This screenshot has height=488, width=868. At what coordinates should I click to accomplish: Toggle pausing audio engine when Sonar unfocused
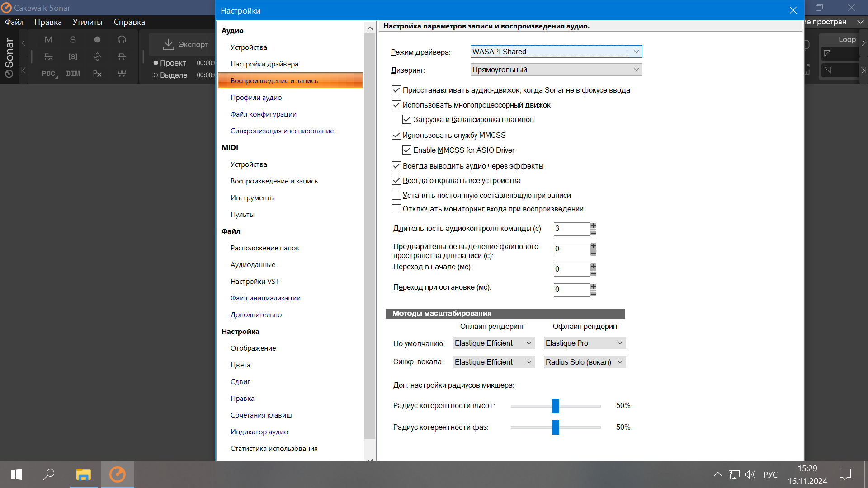[x=396, y=90]
